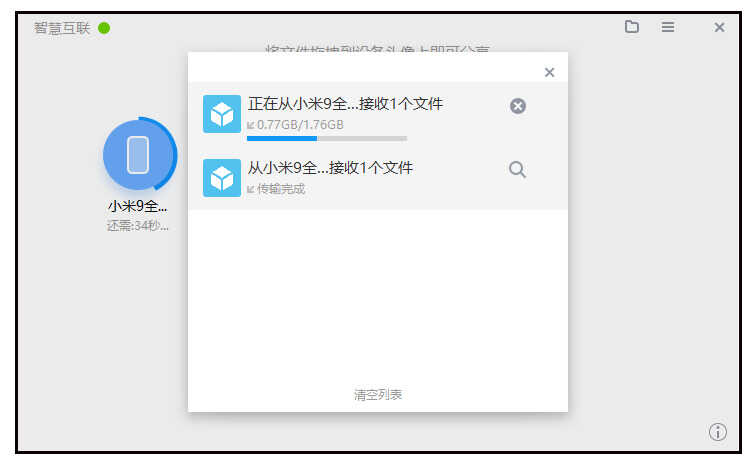The width and height of the screenshot is (756, 464).
Task: Open the hamburger menu in the title bar
Action: [x=668, y=27]
